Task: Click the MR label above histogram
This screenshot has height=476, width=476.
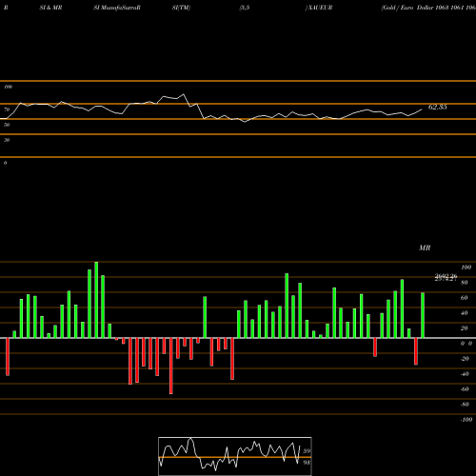Action: tap(425, 248)
